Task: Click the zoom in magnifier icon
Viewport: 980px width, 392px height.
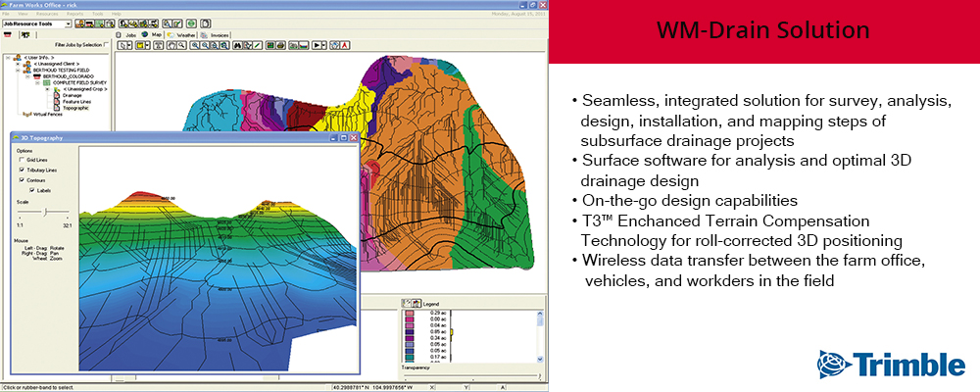Action: [197, 45]
